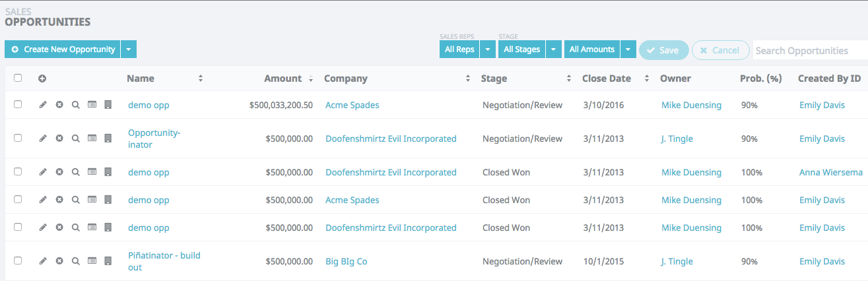This screenshot has width=868, height=281.
Task: Click the plus circle icon in table header
Action: click(42, 78)
